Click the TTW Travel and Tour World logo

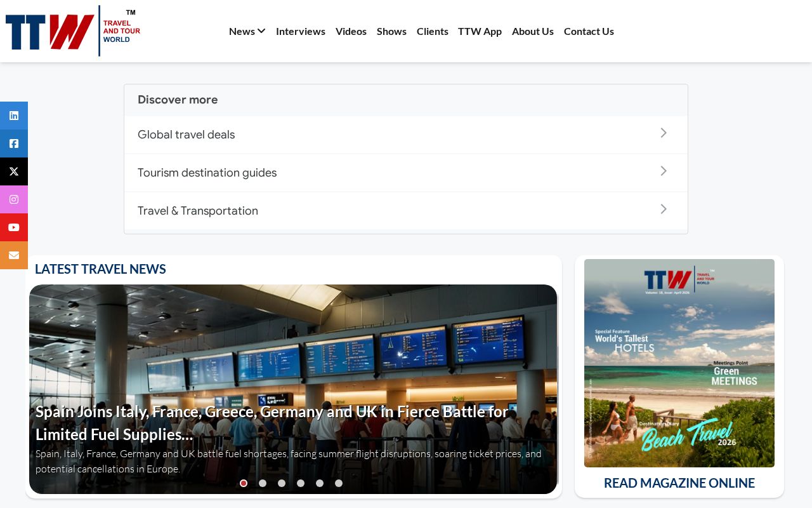pos(73,30)
